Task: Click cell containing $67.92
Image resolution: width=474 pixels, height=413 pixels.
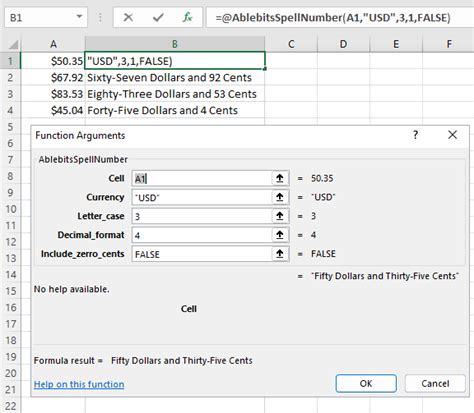Action: point(53,77)
